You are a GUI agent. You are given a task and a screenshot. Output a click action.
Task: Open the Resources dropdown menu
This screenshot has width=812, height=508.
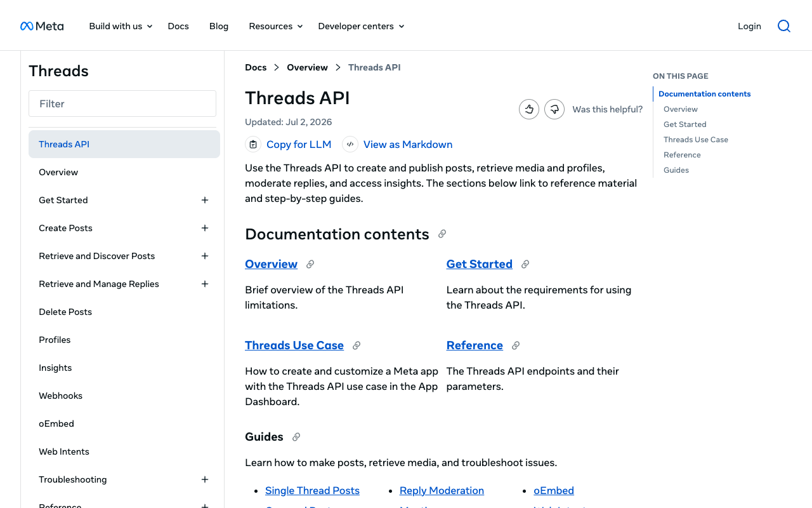click(x=276, y=26)
